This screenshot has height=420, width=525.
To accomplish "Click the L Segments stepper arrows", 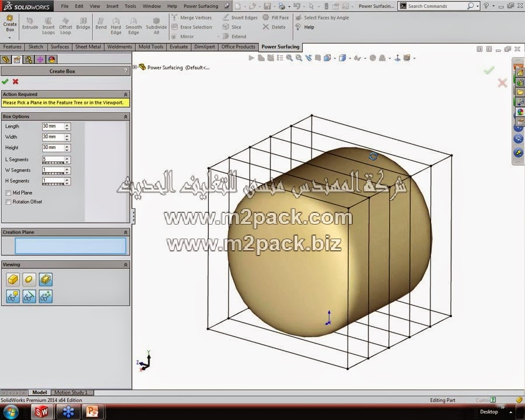I will 67,160.
